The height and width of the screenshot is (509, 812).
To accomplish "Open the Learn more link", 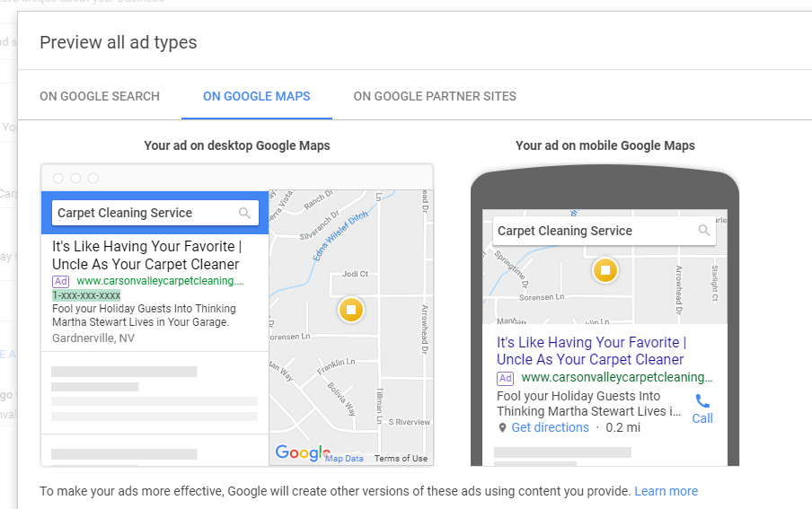I will [666, 491].
